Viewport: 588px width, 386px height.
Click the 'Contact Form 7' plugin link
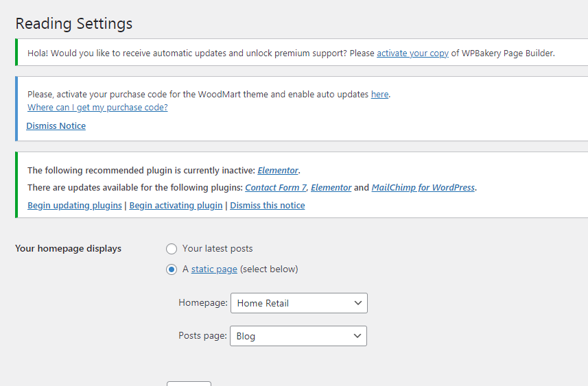coord(275,187)
